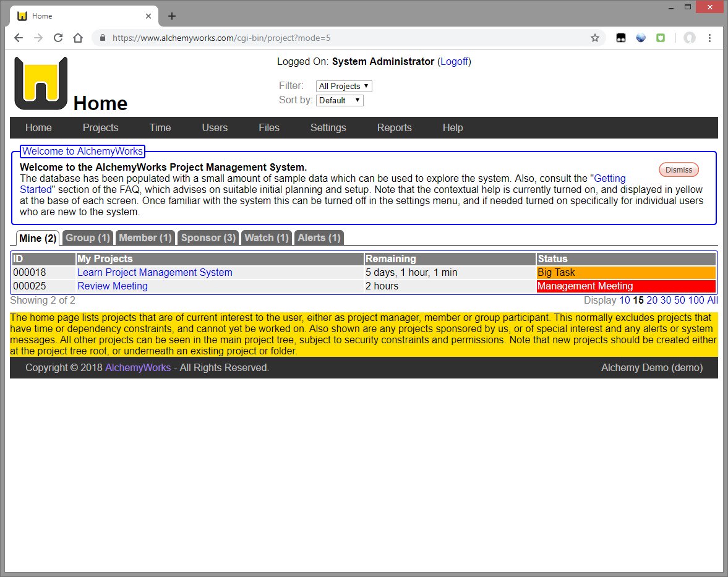Display 100 items per page

tap(696, 301)
